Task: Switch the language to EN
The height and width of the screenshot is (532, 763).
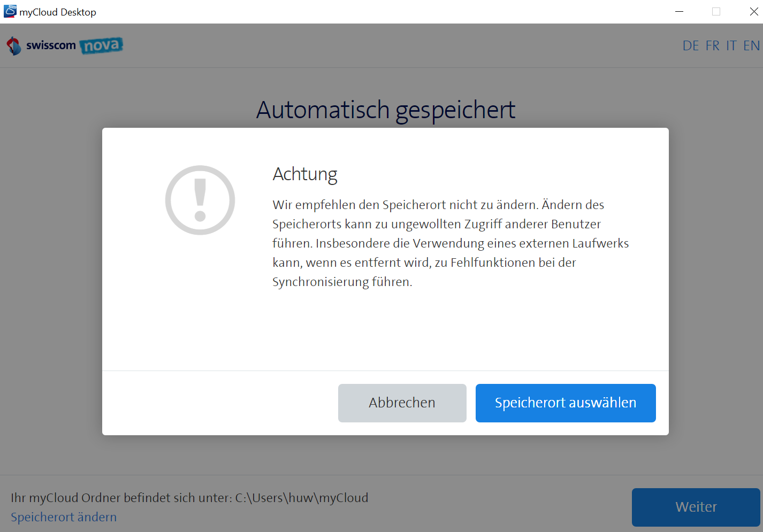Action: 751,45
